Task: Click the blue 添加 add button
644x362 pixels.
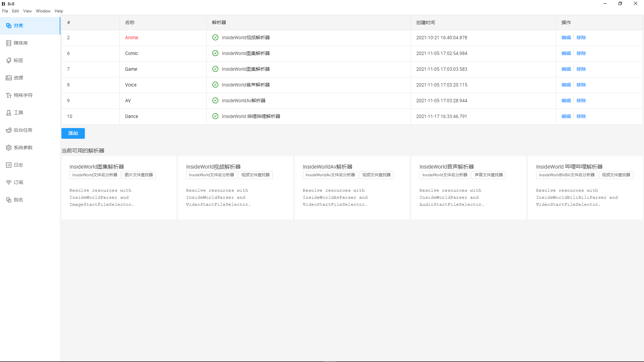Action: pos(73,133)
